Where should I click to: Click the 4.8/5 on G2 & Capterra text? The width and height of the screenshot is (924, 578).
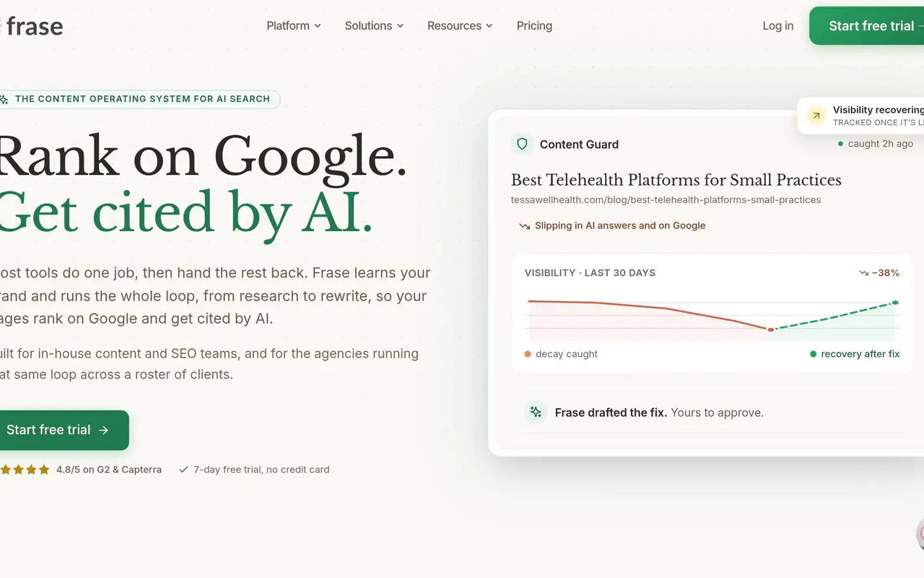click(109, 470)
